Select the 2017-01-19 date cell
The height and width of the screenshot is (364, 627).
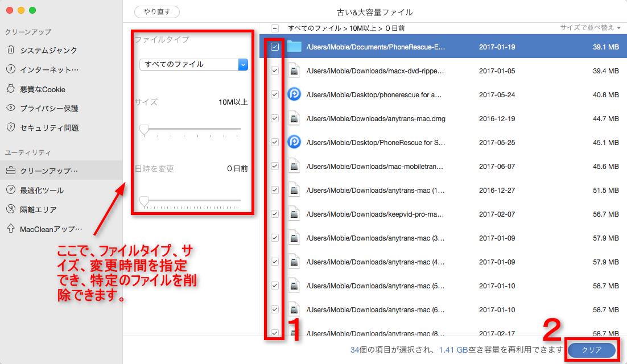click(x=497, y=47)
